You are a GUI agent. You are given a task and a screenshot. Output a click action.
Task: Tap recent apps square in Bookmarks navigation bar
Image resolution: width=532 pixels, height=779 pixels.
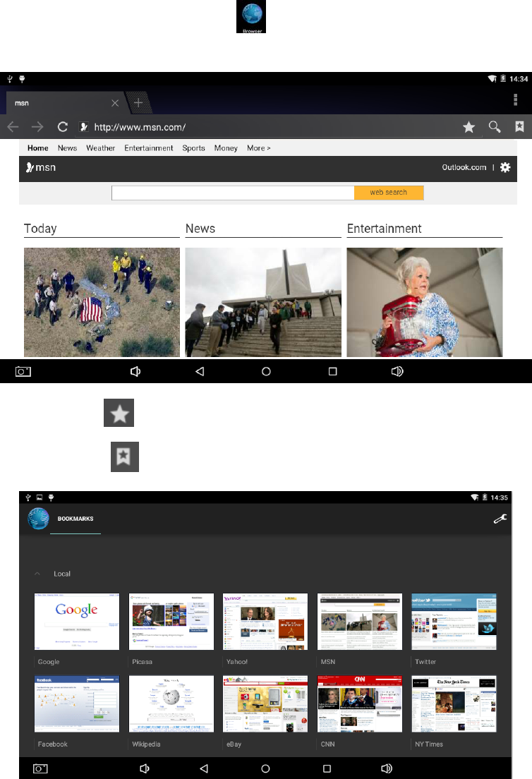(327, 768)
